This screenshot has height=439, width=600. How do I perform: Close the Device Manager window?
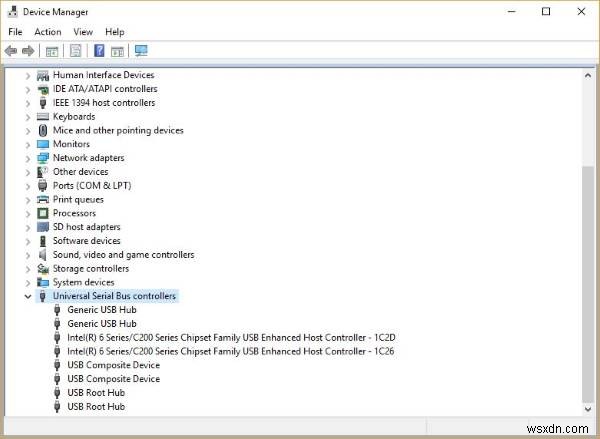click(581, 12)
